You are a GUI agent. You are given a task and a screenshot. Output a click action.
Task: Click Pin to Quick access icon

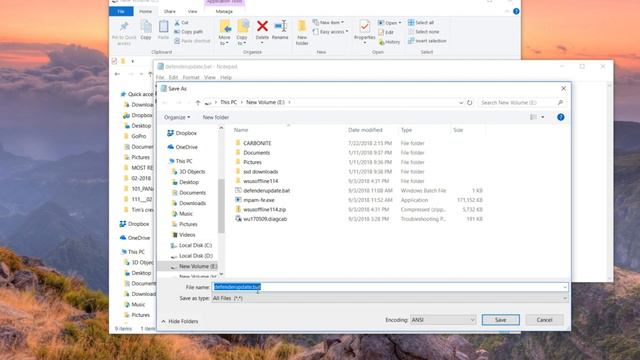pyautogui.click(x=124, y=27)
